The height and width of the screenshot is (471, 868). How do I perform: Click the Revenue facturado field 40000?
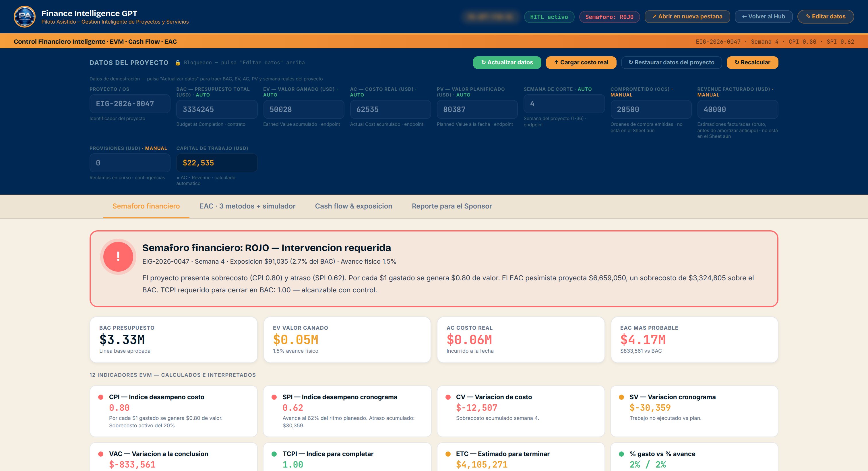pyautogui.click(x=738, y=110)
